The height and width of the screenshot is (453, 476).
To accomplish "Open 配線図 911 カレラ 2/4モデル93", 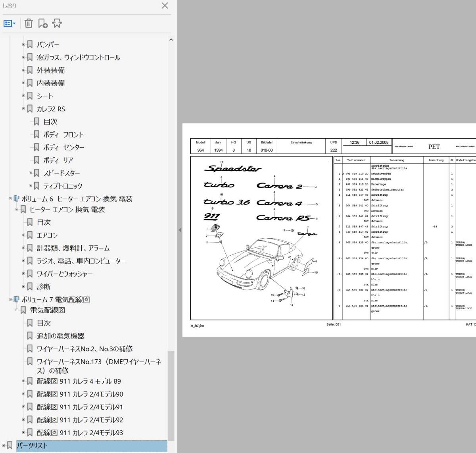I will click(80, 433).
